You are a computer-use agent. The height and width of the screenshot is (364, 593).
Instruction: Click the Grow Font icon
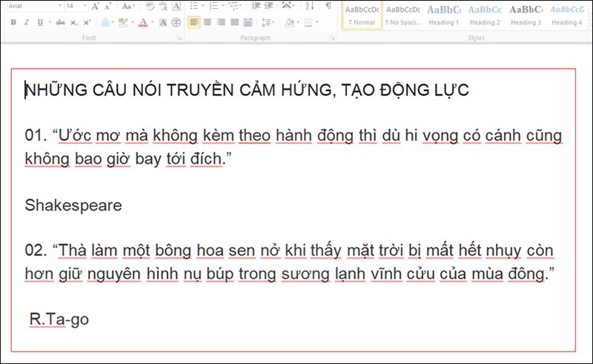click(96, 6)
